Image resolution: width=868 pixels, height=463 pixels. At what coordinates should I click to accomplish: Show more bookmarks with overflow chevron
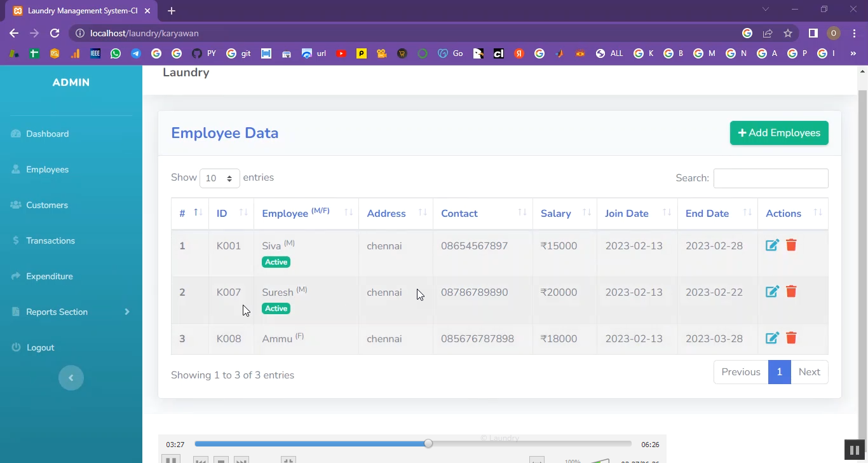click(853, 54)
